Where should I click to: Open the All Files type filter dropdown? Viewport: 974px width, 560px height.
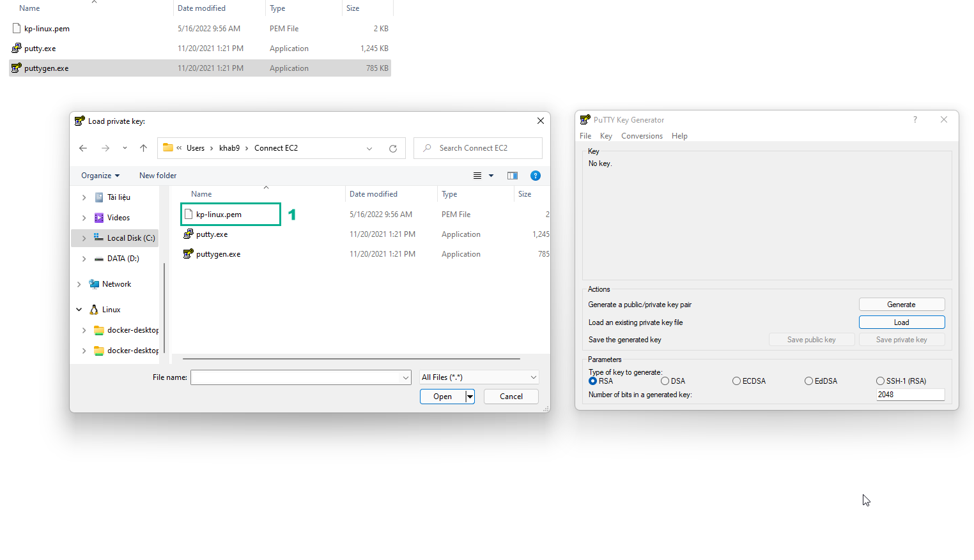(479, 377)
